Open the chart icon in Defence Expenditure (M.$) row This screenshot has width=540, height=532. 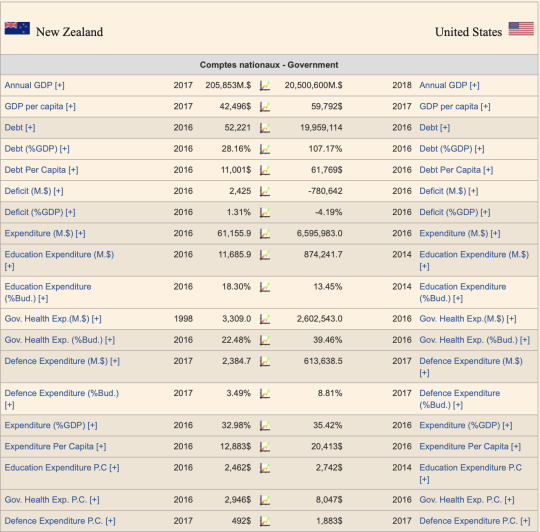(265, 361)
